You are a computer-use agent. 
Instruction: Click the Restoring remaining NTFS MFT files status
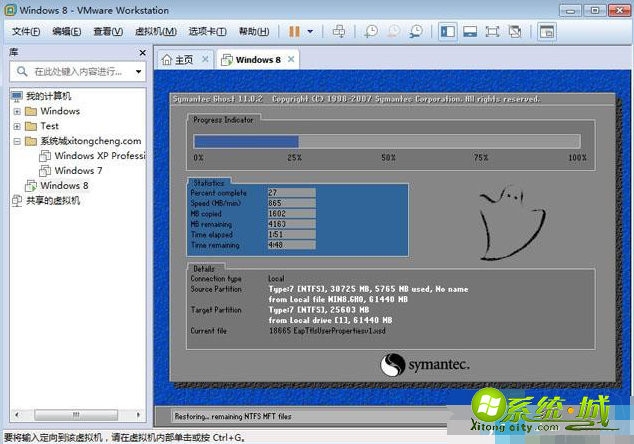point(233,417)
